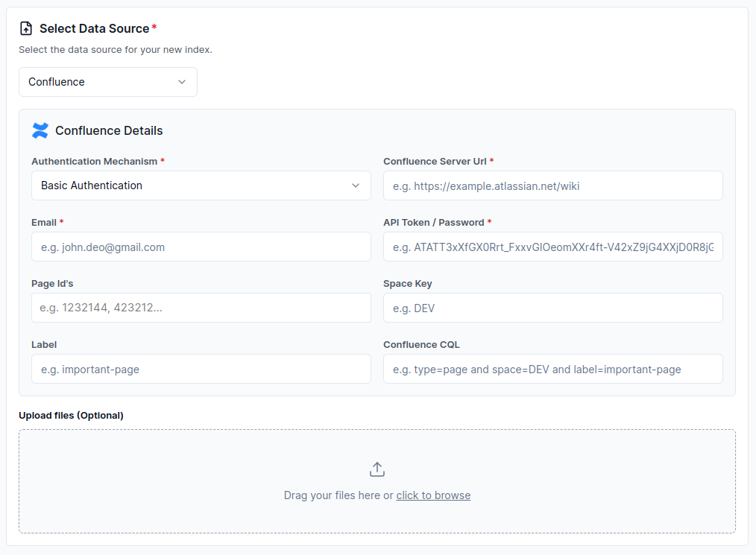Select the Confluence CQL input field

pos(552,369)
